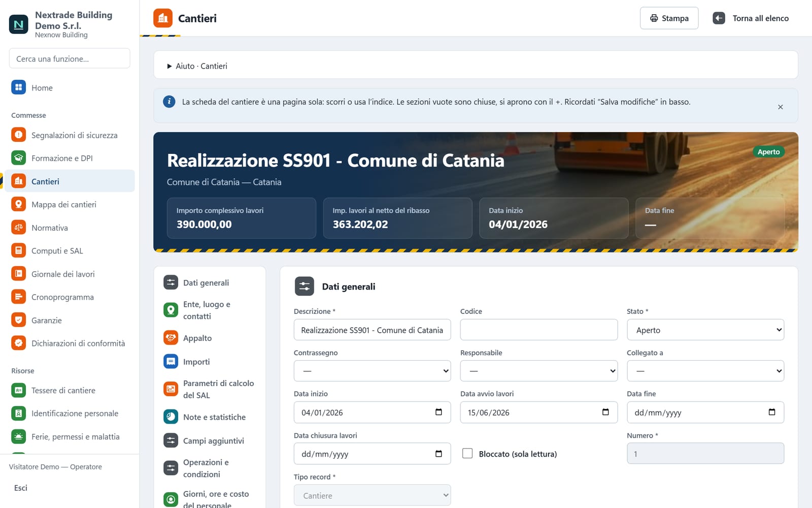Screen dimensions: 812x508
Task: Open the Mappa dei cantieri pin icon
Action: [x=18, y=204]
